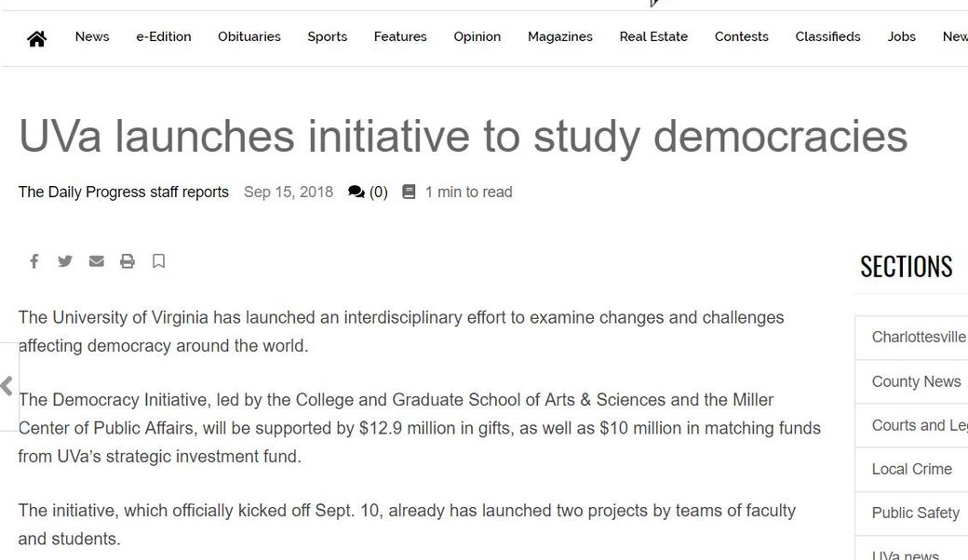
Task: Bookmark this article to save it
Action: click(159, 261)
